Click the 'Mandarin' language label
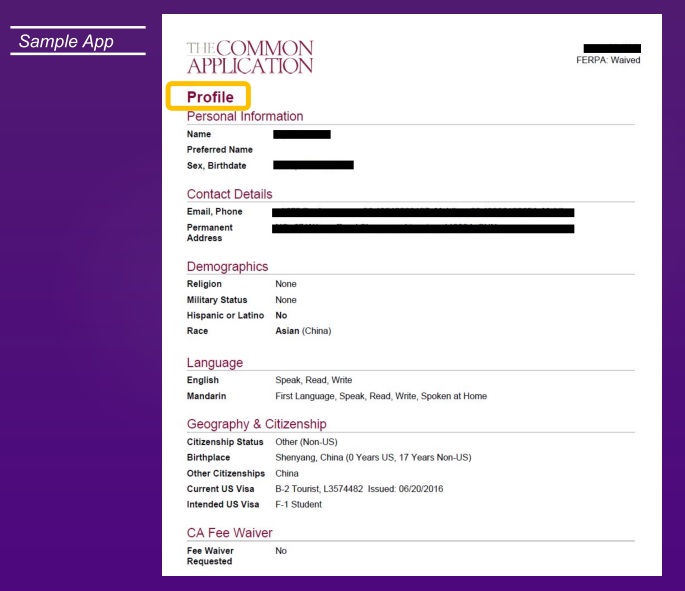The height and width of the screenshot is (591, 685). [207, 396]
